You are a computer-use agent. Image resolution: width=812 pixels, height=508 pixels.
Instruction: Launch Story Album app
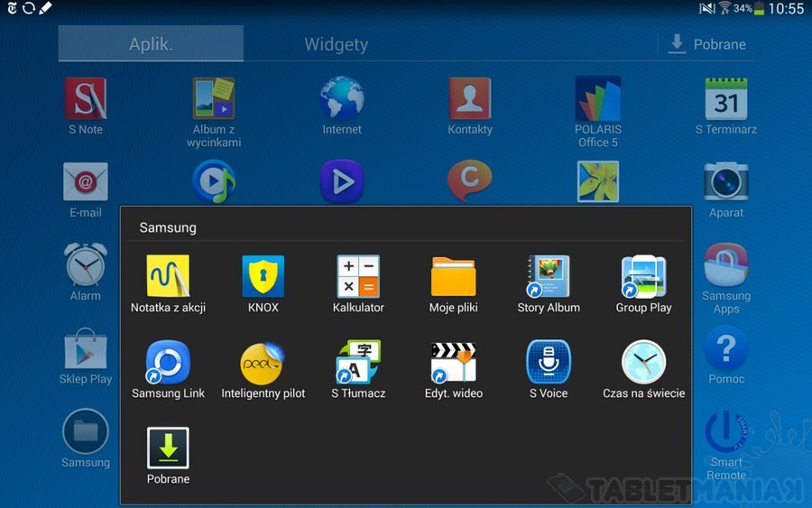coord(549,276)
